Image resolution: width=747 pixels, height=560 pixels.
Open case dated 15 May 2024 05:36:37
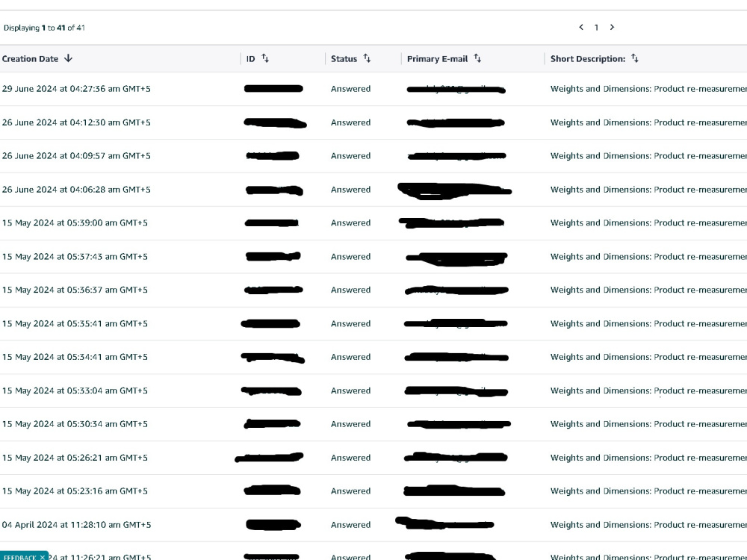pyautogui.click(x=75, y=290)
